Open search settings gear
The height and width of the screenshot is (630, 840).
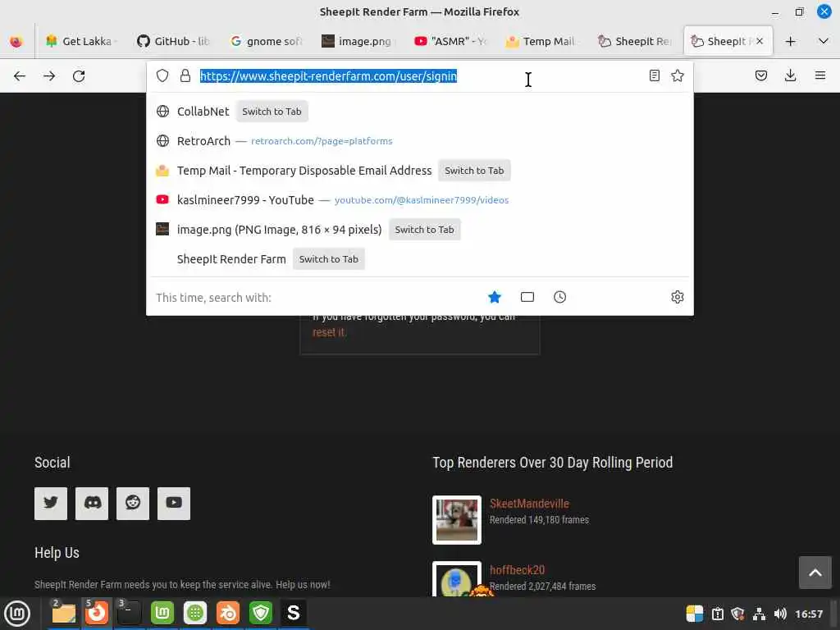677,297
